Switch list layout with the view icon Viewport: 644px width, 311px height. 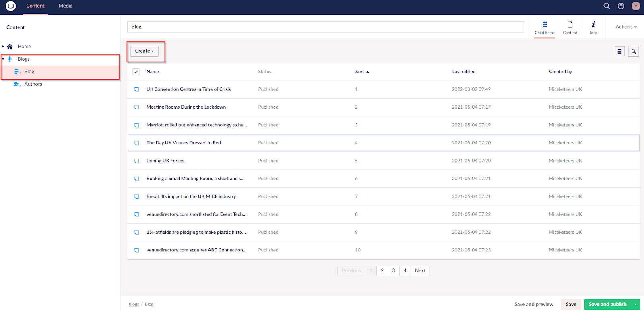click(620, 51)
